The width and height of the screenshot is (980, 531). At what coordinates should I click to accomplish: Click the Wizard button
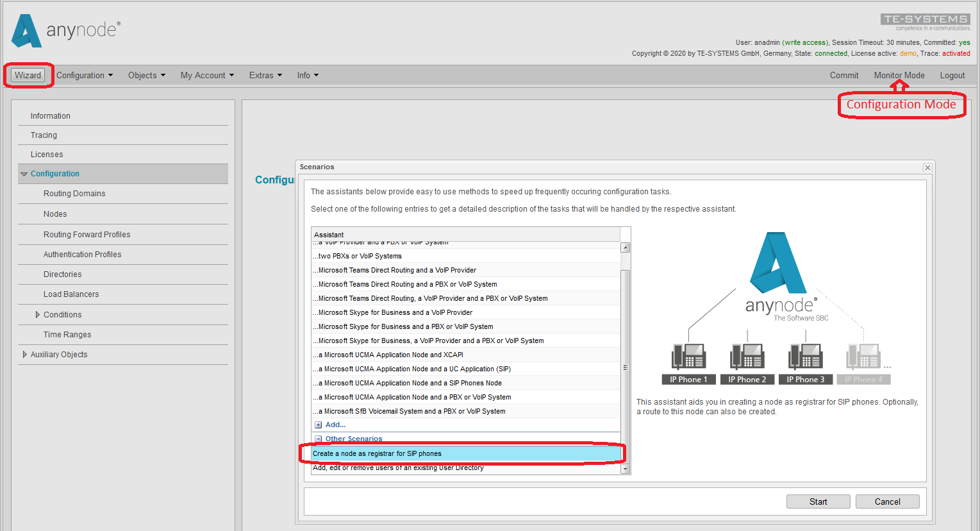click(28, 76)
